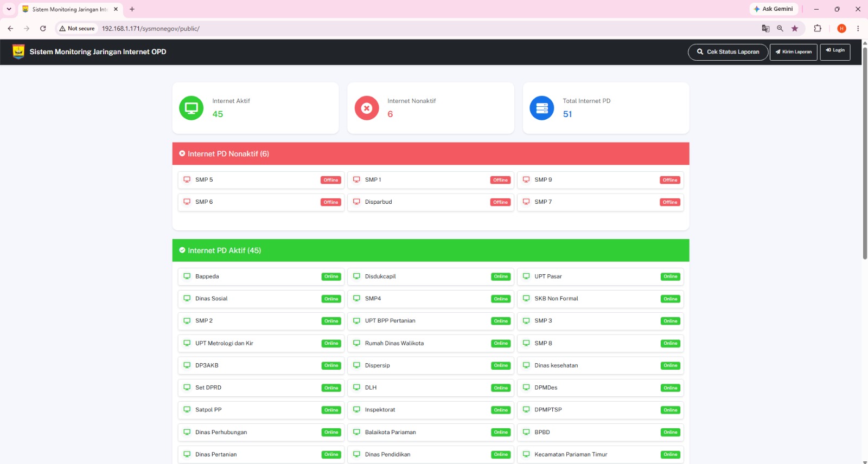The height and width of the screenshot is (464, 868).
Task: Click the Login button in header
Action: (x=835, y=52)
